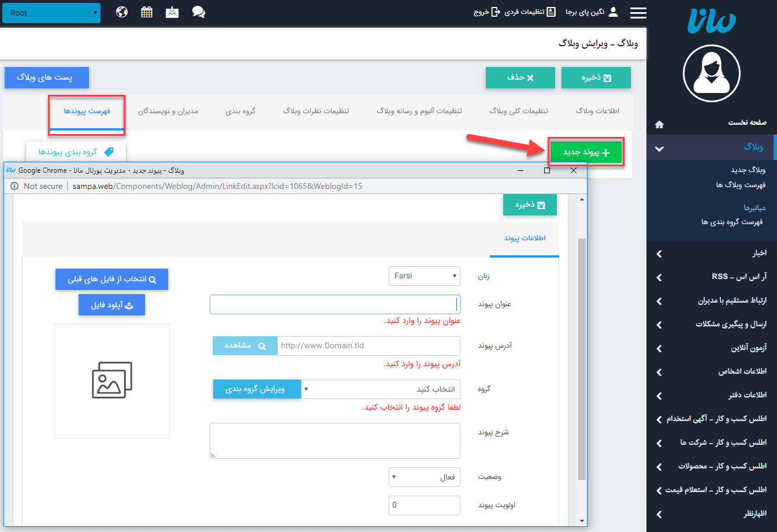Open the comments chat bubble icon
The width and height of the screenshot is (777, 532).
[198, 12]
